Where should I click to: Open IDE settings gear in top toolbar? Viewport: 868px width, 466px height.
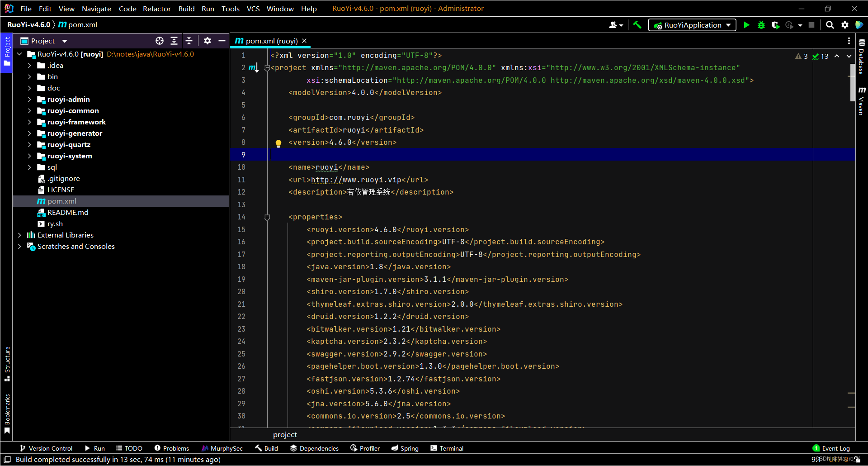coord(844,25)
